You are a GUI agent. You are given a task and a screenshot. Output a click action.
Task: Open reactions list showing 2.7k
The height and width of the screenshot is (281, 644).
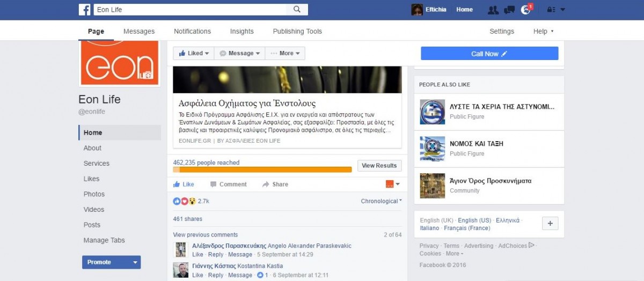[x=191, y=201]
